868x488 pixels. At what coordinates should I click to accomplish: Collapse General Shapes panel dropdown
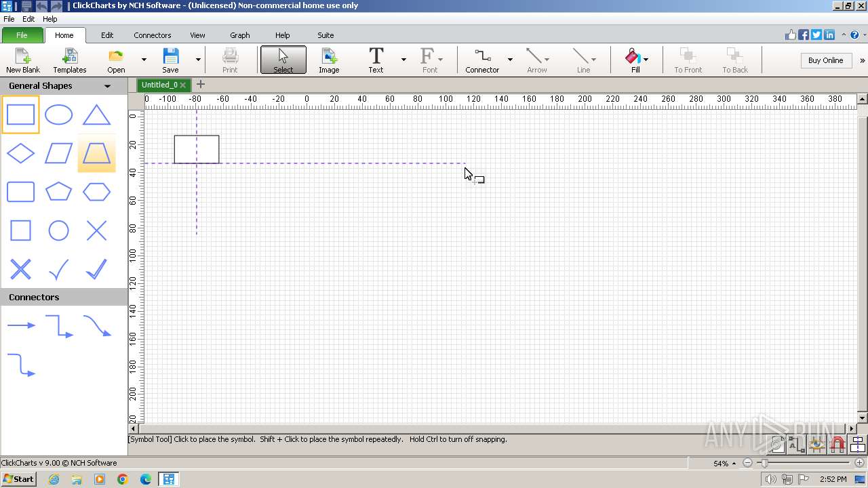pyautogui.click(x=107, y=86)
